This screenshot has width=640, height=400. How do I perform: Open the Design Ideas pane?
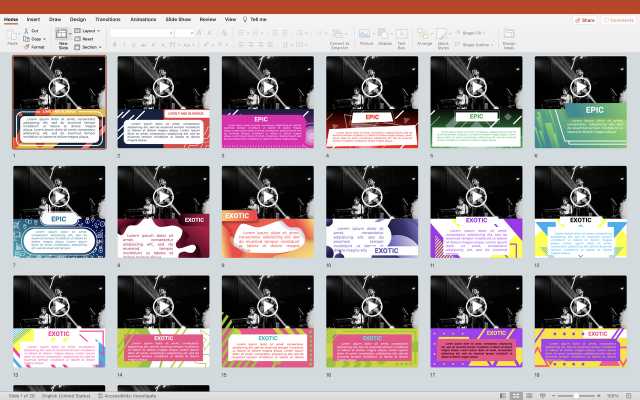tap(509, 36)
